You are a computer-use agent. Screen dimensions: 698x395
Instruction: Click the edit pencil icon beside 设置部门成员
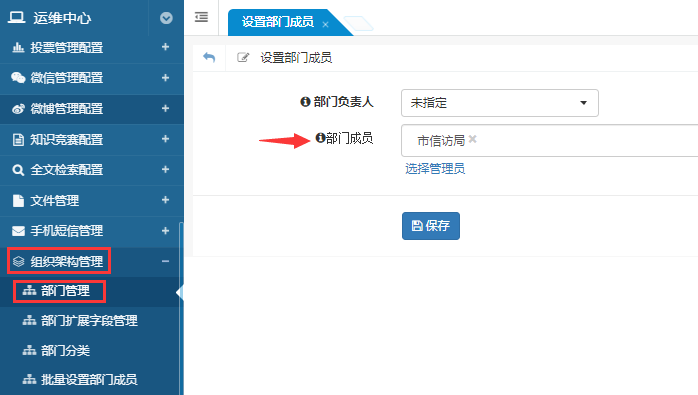pyautogui.click(x=243, y=57)
